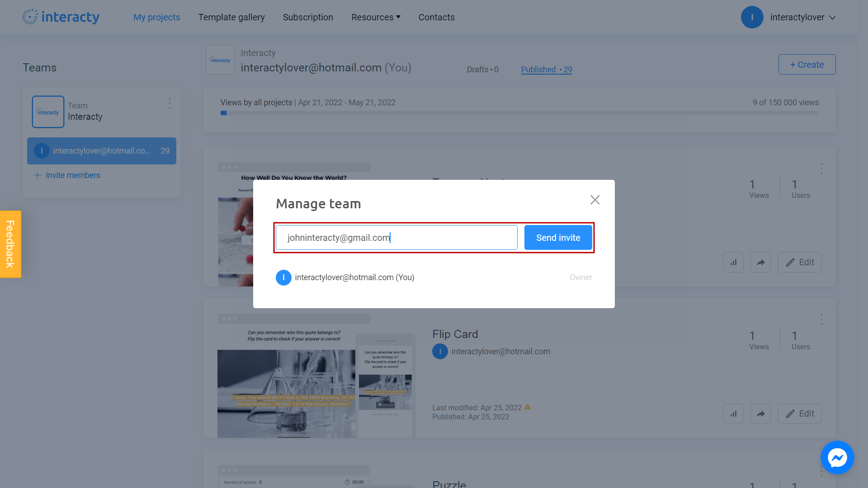868x488 pixels.
Task: Click the user avatar circle in header
Action: coord(752,17)
